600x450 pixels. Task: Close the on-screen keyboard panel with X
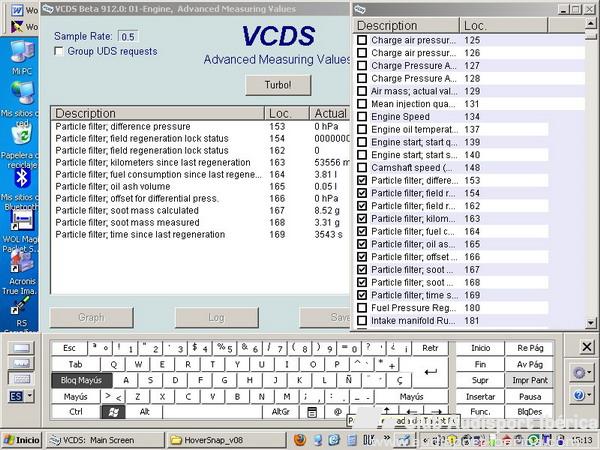pyautogui.click(x=587, y=347)
